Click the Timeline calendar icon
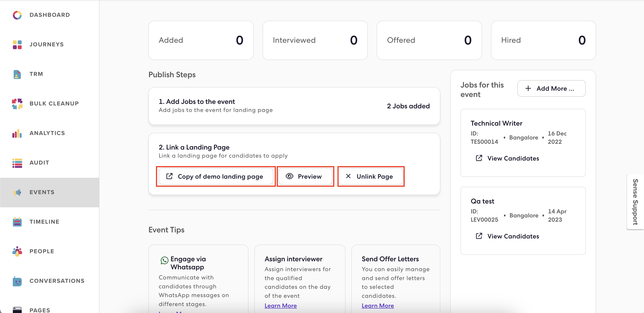This screenshot has width=644, height=313. tap(17, 222)
